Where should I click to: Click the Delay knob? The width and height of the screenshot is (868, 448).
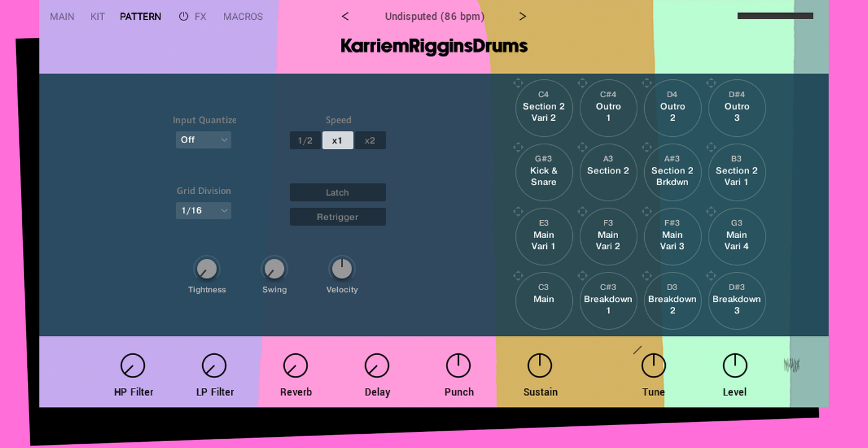tap(377, 366)
